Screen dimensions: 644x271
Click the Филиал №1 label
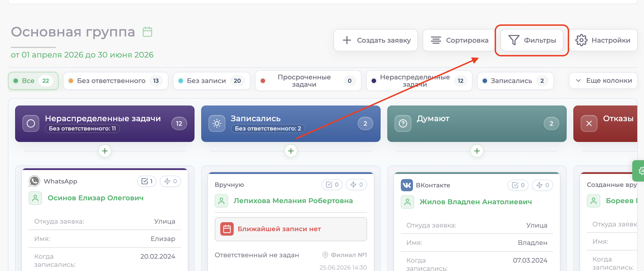click(x=349, y=255)
